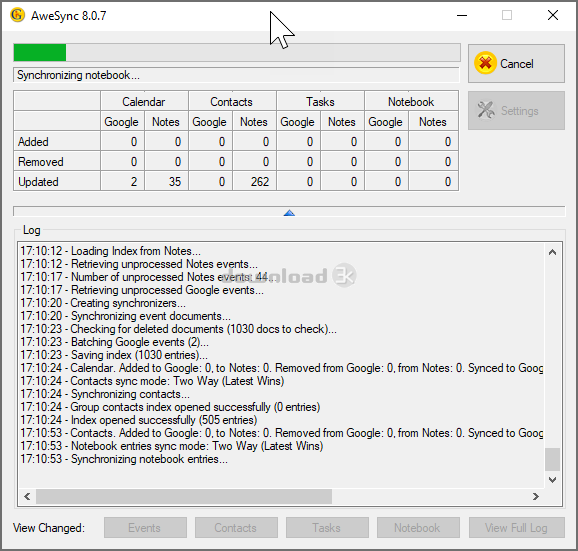This screenshot has width=578, height=551.
Task: View changed Contacts button
Action: click(236, 527)
